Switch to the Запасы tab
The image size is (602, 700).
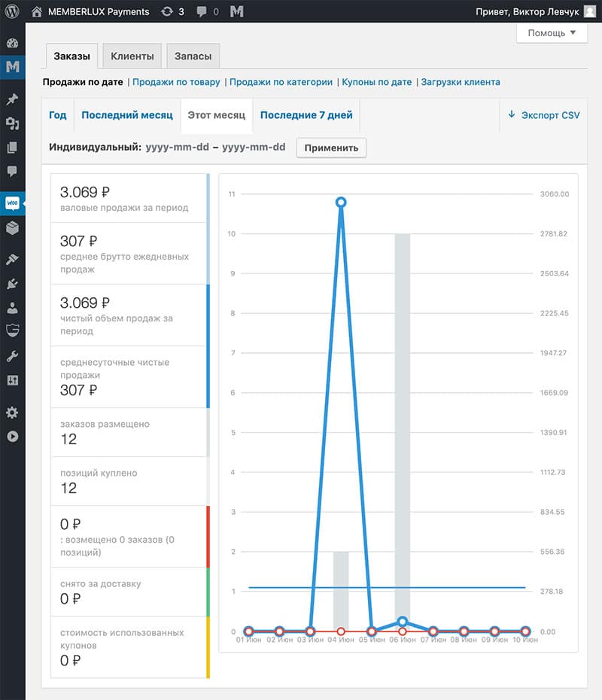(193, 56)
